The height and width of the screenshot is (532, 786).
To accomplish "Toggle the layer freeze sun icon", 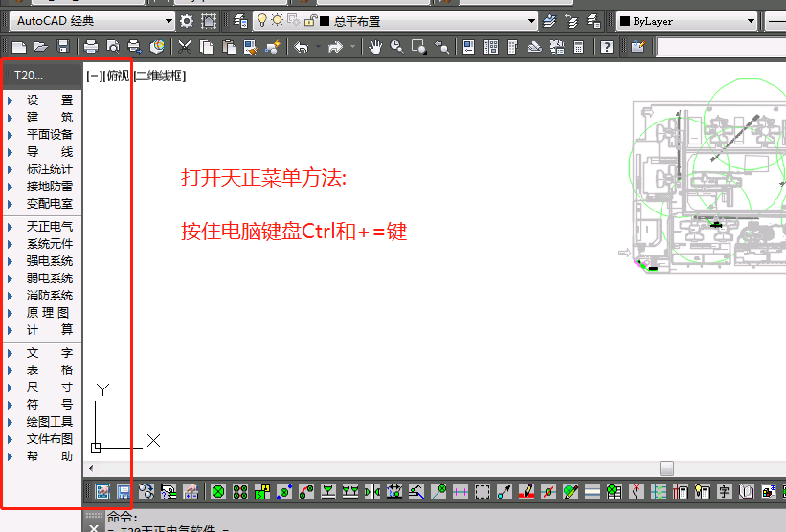I will [x=278, y=20].
